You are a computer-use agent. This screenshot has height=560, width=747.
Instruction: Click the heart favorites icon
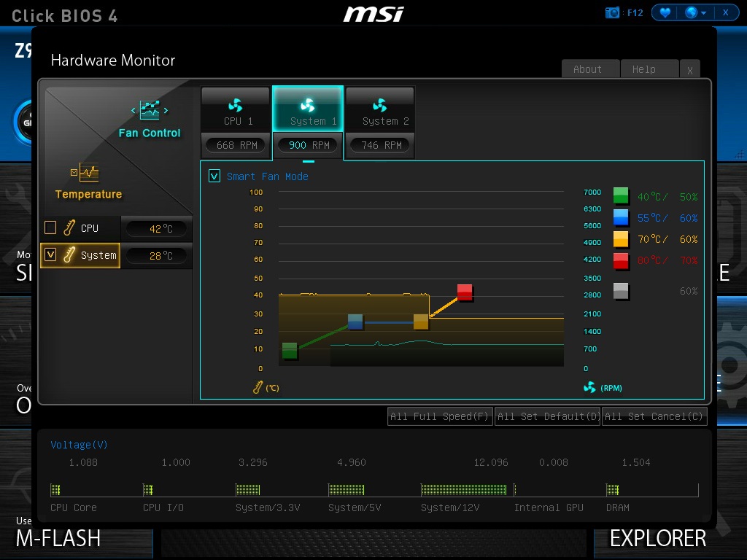point(665,12)
